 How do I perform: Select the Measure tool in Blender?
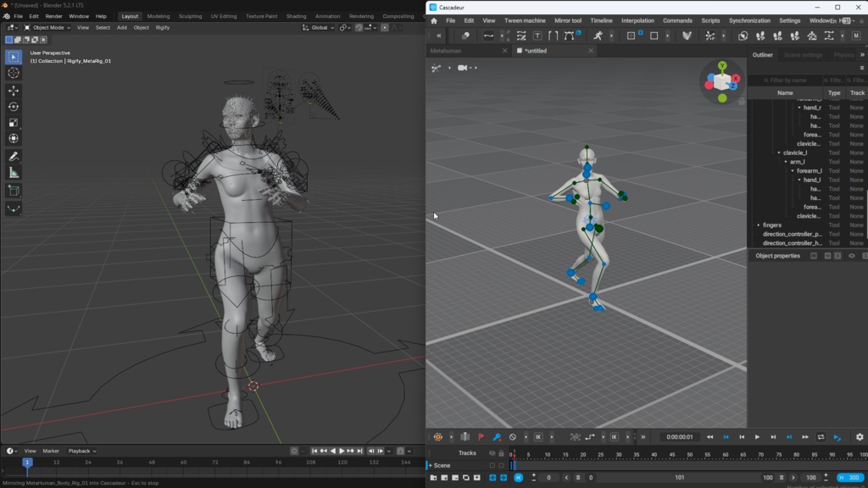(14, 173)
